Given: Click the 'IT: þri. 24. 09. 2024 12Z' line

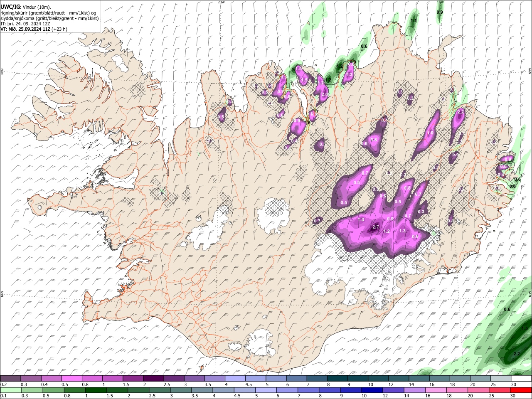Looking at the screenshot, I should point(25,24).
